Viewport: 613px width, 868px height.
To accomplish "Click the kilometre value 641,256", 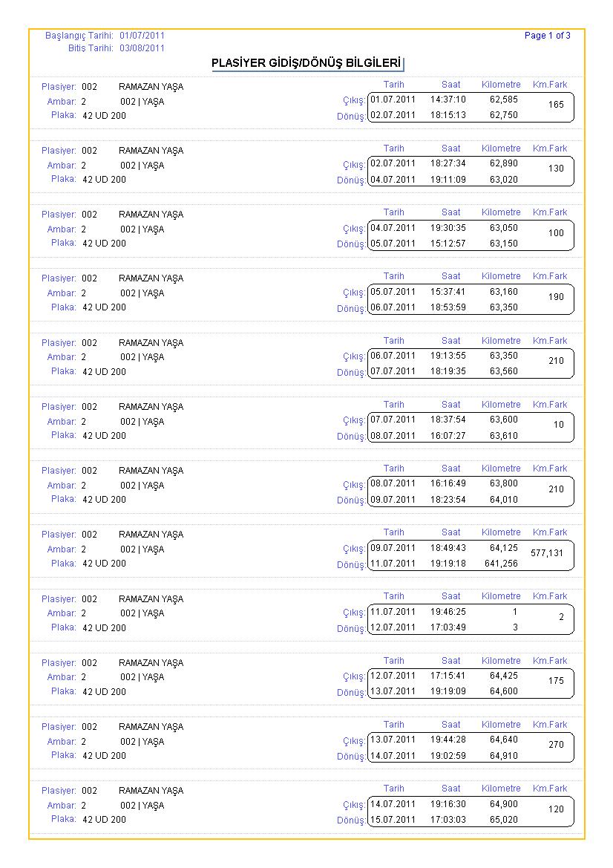I will 501,564.
